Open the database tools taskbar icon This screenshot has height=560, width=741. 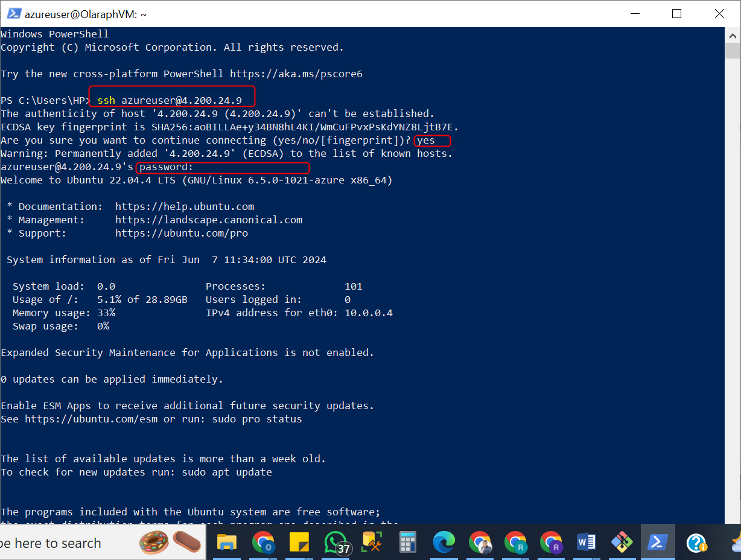372,542
